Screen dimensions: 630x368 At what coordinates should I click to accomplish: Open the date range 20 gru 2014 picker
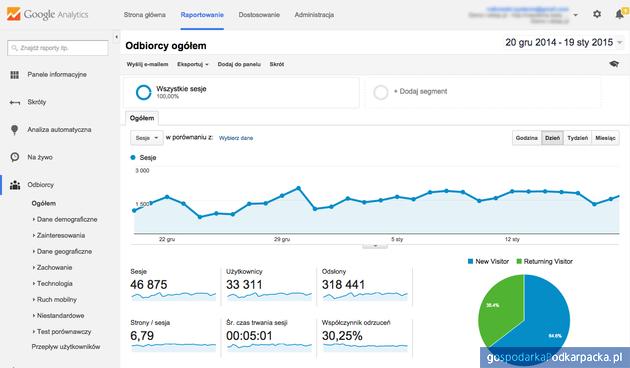click(x=563, y=42)
